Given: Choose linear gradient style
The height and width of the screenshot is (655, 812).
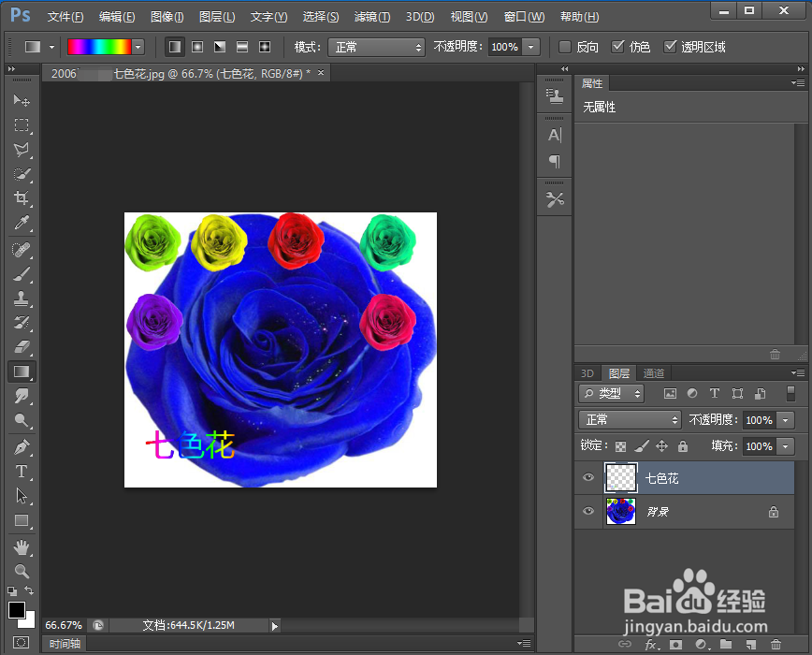Looking at the screenshot, I should [x=175, y=47].
